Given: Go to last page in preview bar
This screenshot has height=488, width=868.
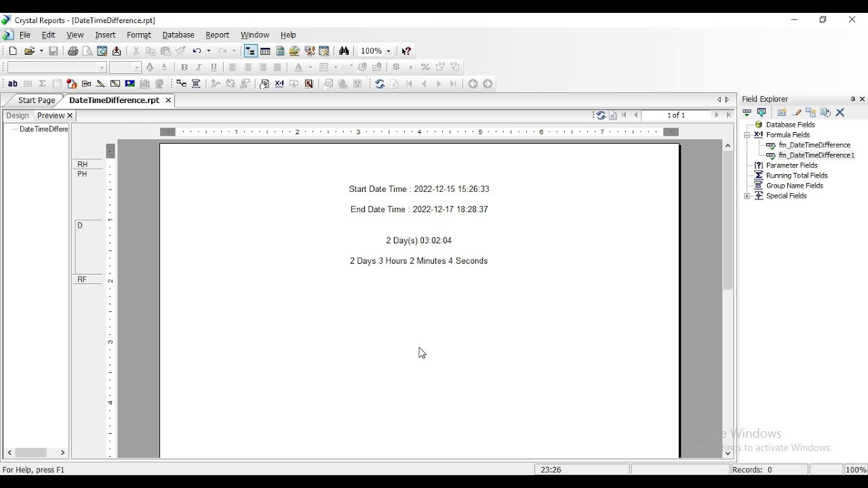Looking at the screenshot, I should 728,115.
